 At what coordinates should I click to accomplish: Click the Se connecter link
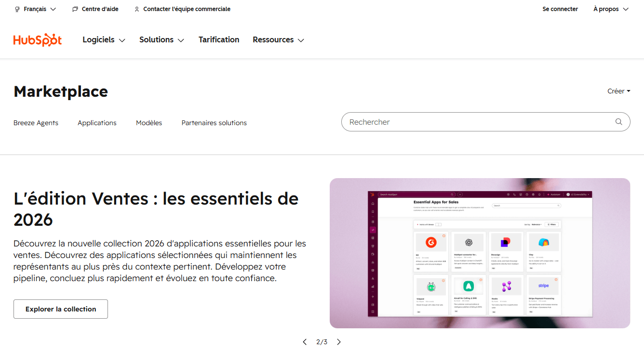tap(560, 9)
